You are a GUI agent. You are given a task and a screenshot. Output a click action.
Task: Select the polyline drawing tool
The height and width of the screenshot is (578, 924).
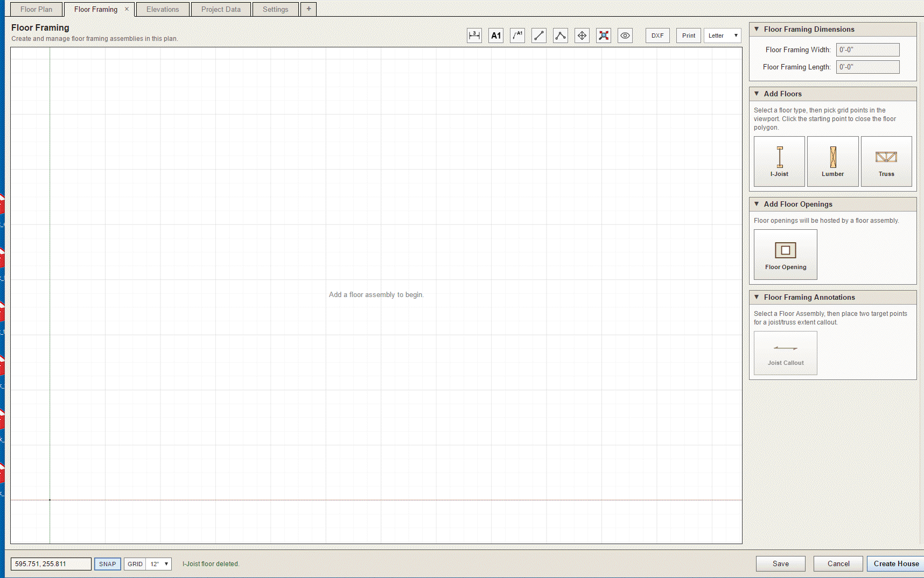[x=561, y=36]
